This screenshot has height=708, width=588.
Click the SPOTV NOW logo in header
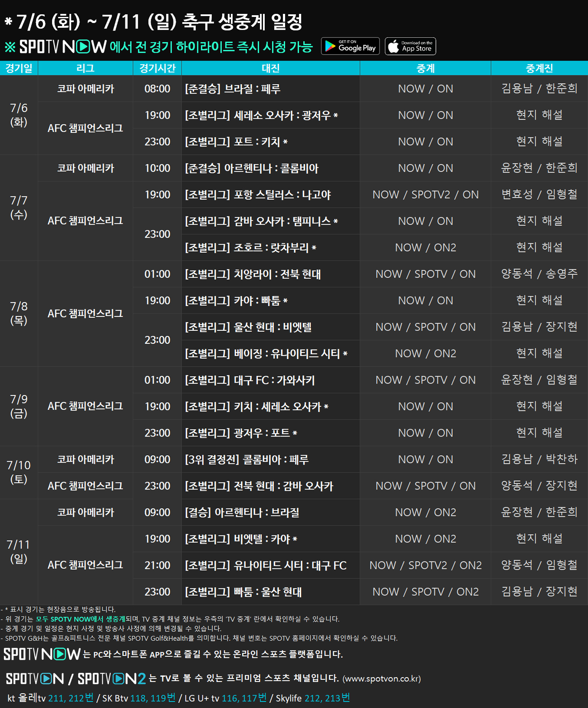click(63, 47)
